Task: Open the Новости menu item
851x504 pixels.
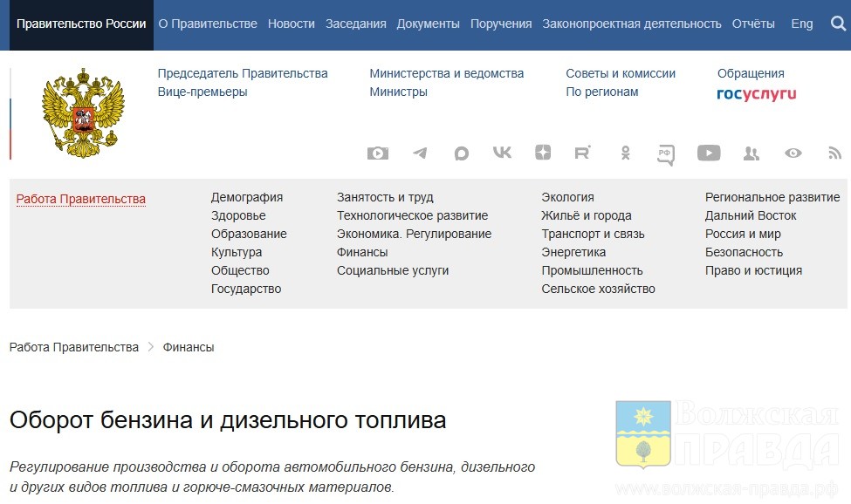Action: 292,24
